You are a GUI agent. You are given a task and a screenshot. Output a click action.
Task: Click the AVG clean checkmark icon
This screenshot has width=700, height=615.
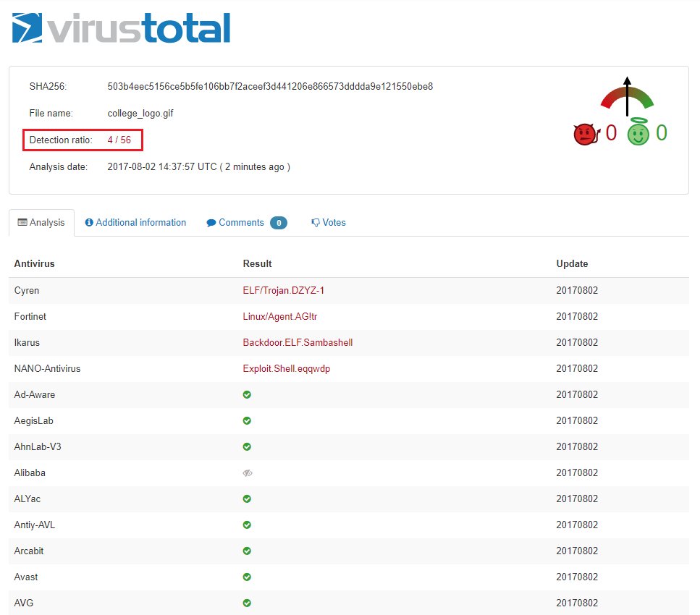(x=247, y=603)
